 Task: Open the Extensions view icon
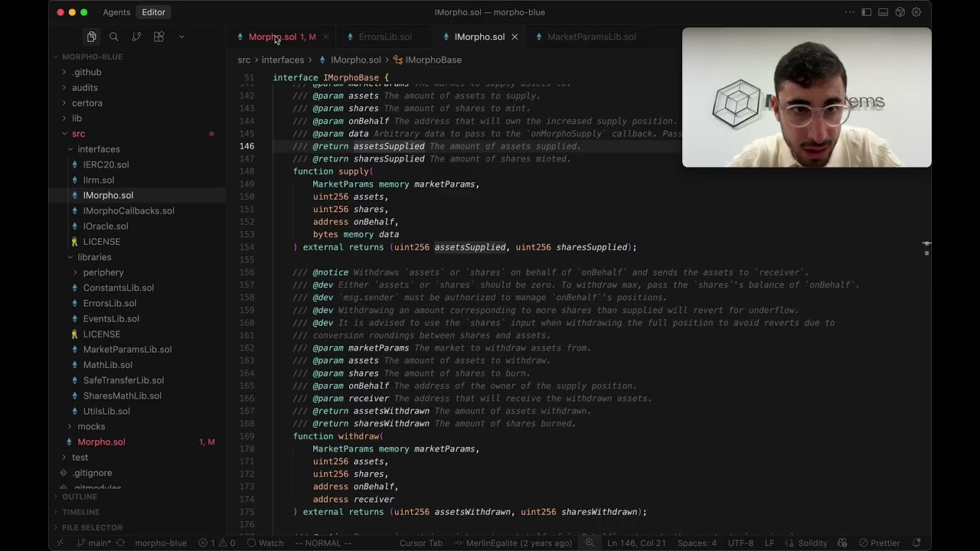(x=158, y=37)
